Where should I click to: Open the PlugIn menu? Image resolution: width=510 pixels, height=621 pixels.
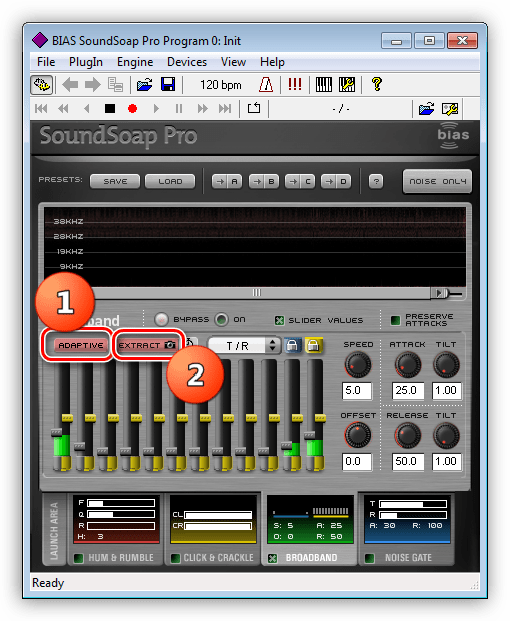[86, 62]
